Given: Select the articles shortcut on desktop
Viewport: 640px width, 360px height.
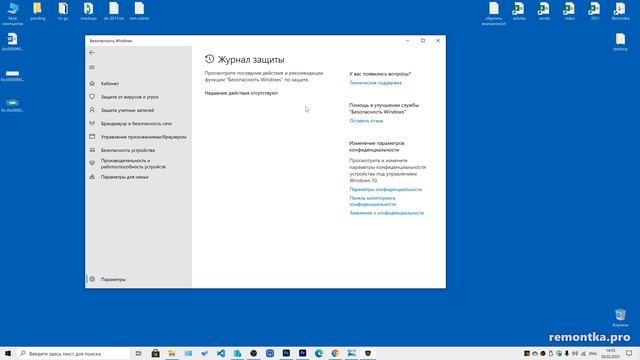Looking at the screenshot, I should click(519, 11).
